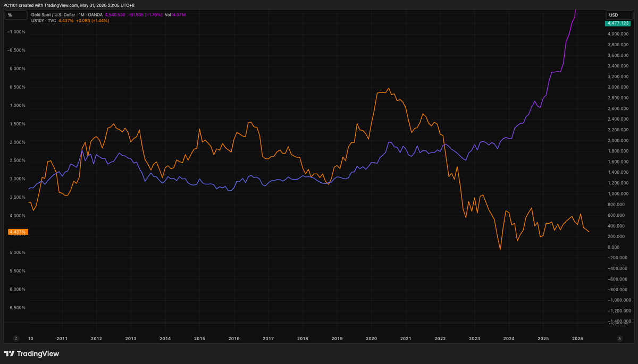Screen dimensions: 638x364
Task: Click the 2019 time axis label
Action: pos(337,338)
